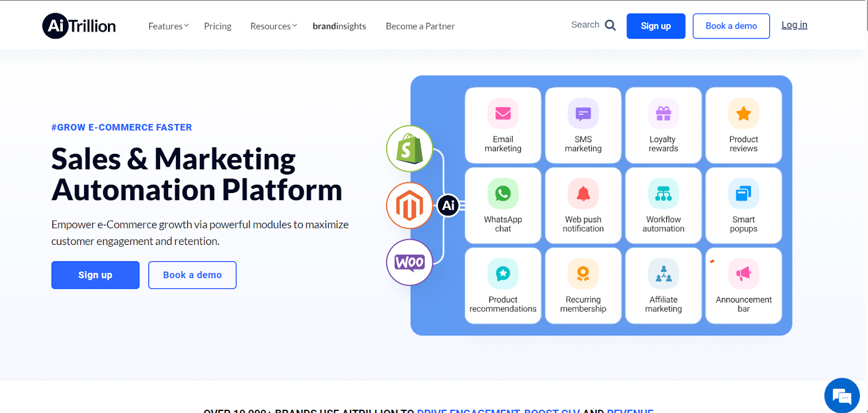Expand the Resources dropdown menu
The height and width of the screenshot is (413, 868).
[274, 26]
